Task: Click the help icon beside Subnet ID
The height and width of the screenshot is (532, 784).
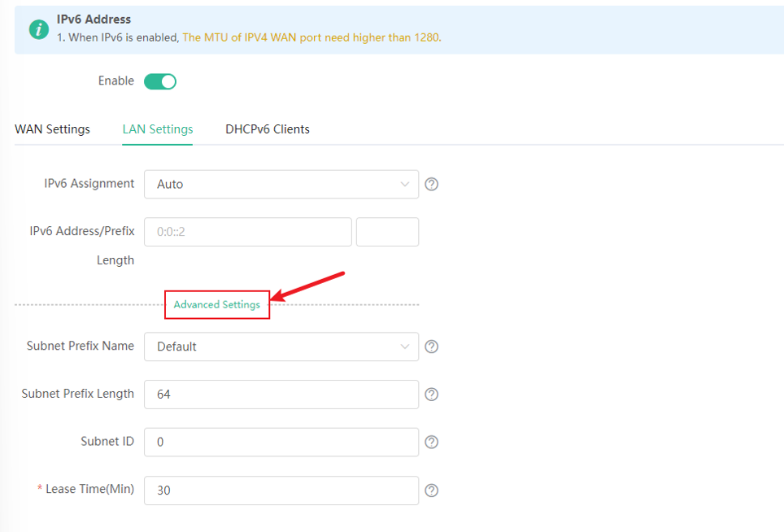Action: 432,442
